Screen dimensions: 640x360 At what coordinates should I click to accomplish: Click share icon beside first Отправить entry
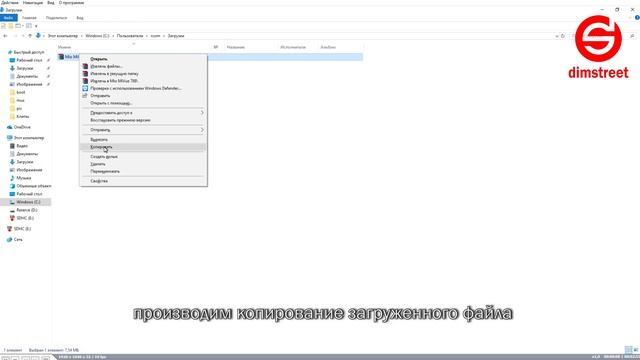pyautogui.click(x=85, y=96)
